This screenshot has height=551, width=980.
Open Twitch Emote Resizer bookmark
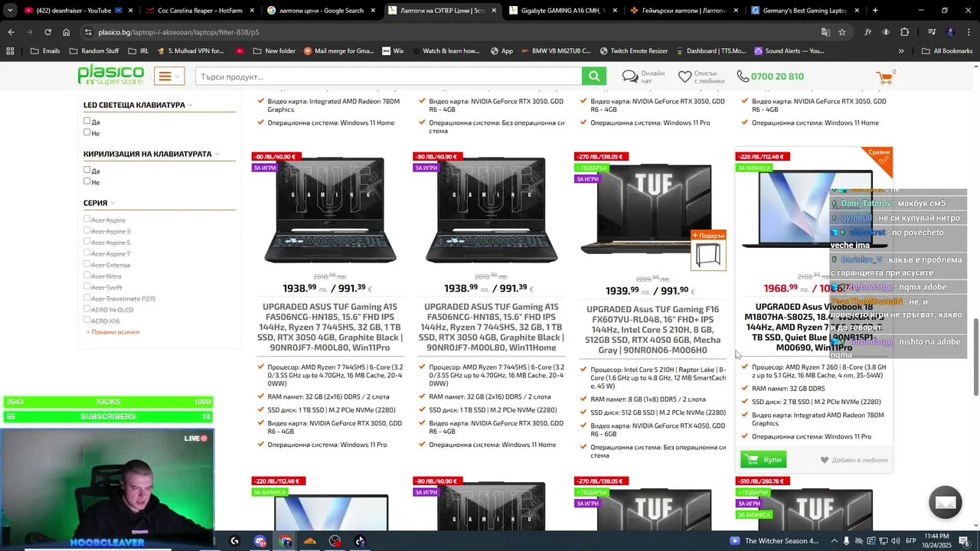pos(633,51)
